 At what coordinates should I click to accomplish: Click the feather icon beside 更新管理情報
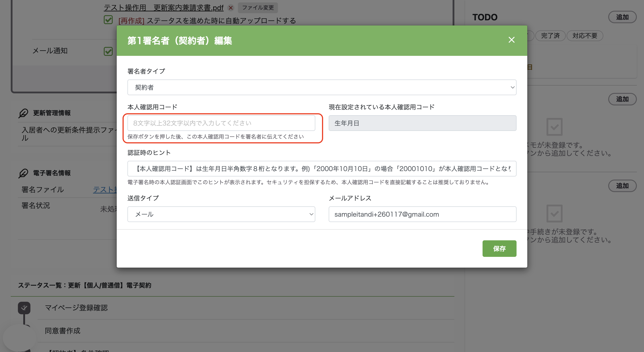tap(23, 113)
